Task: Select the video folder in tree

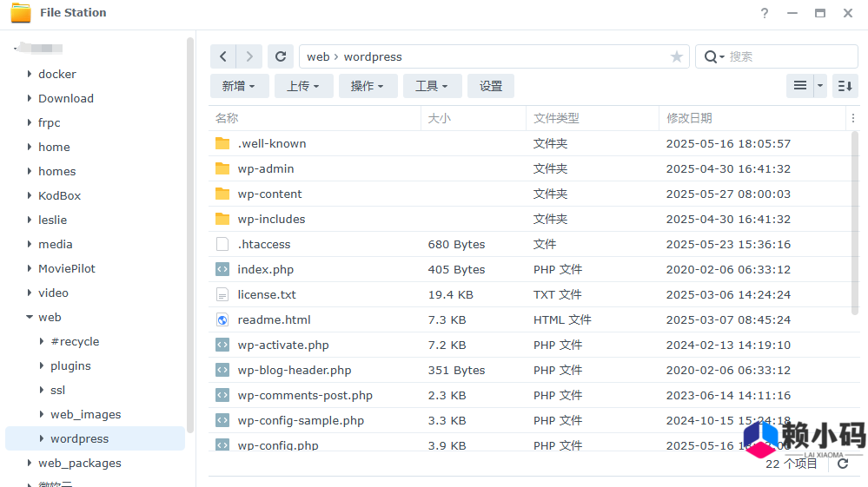Action: point(53,293)
